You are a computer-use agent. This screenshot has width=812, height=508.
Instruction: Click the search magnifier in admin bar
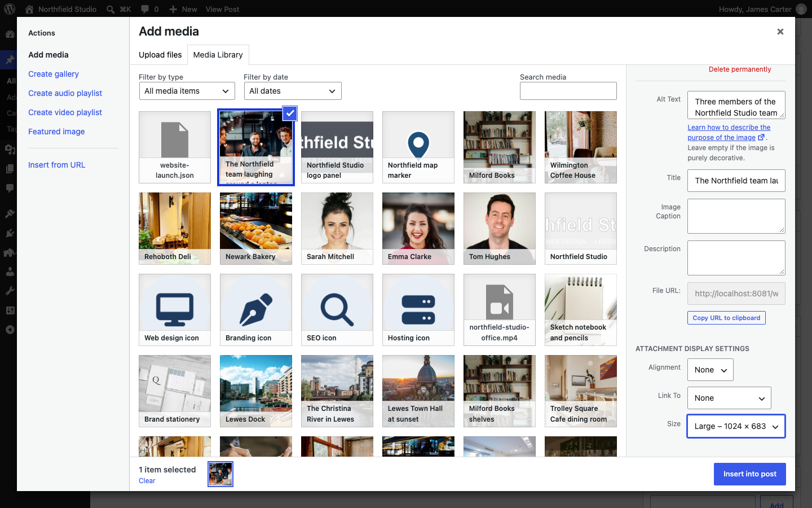pyautogui.click(x=111, y=9)
